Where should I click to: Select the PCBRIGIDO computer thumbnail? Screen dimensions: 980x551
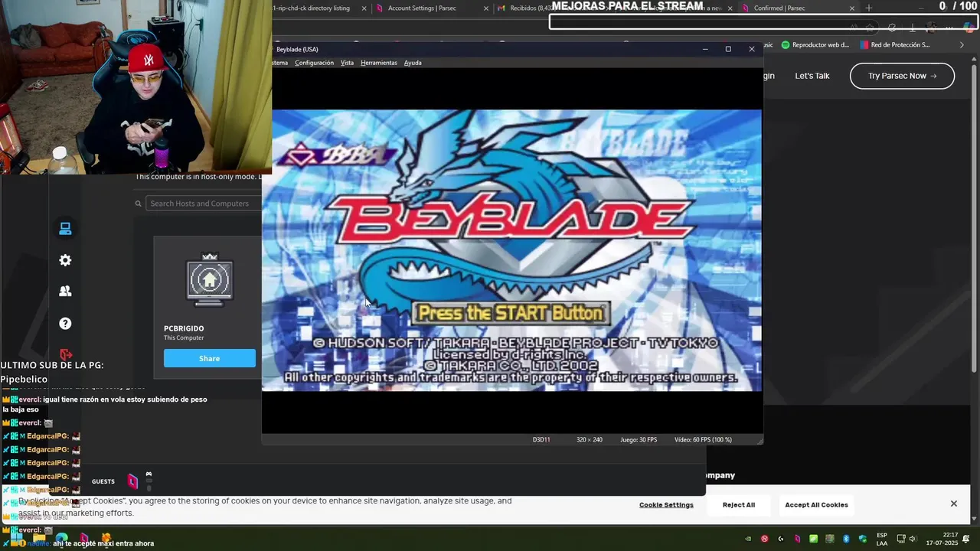(210, 280)
